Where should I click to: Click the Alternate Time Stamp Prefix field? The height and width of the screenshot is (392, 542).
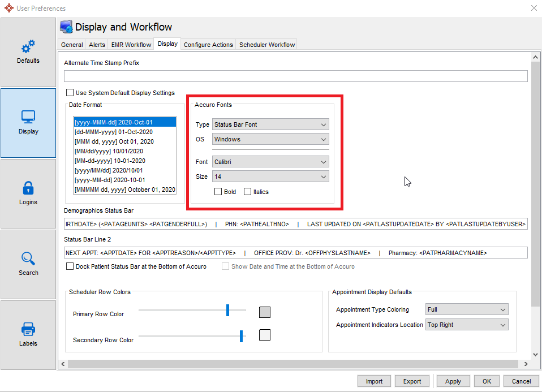click(295, 76)
